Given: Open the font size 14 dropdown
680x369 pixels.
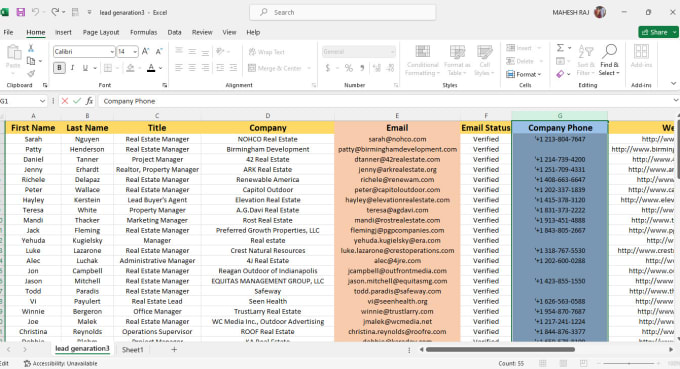Looking at the screenshot, I should [135, 52].
